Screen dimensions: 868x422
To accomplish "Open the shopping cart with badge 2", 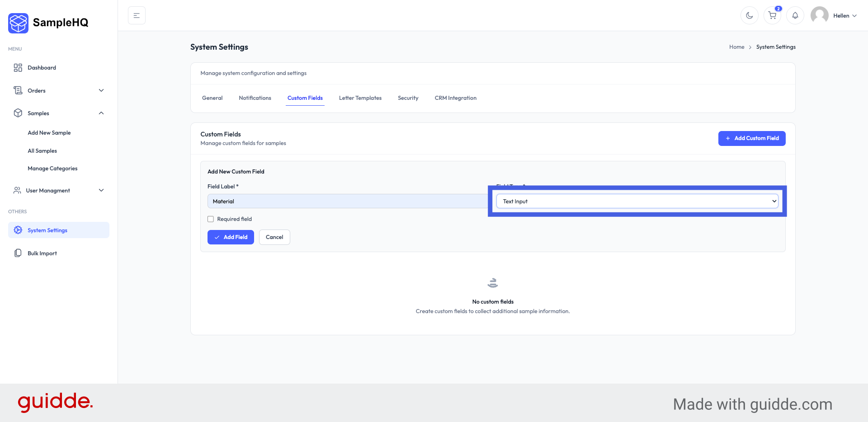I will tap(772, 15).
